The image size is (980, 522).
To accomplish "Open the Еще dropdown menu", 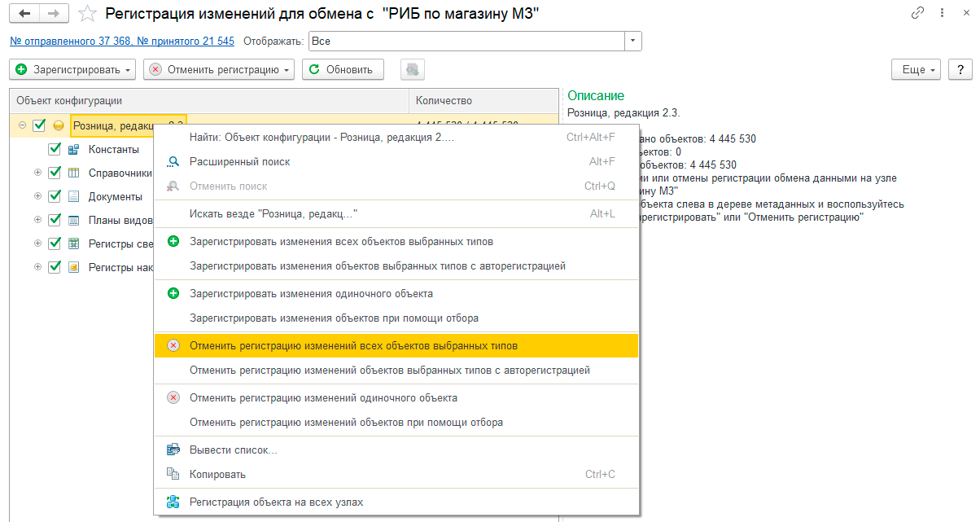I will point(917,70).
